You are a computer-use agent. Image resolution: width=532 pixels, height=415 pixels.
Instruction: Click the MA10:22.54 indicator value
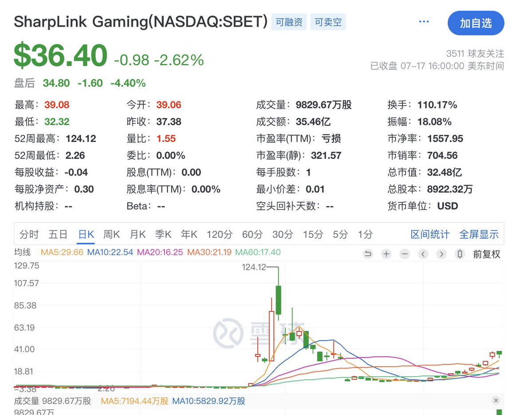(110, 252)
